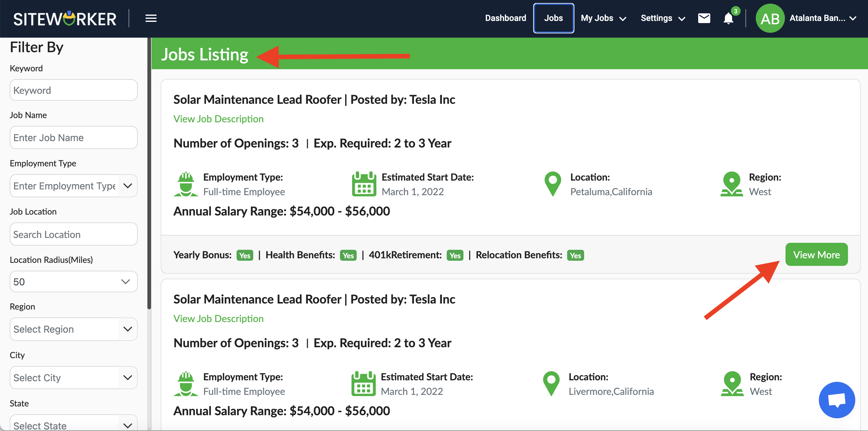This screenshot has height=431, width=868.
Task: Click the Location Radius miles dropdown
Action: point(74,281)
